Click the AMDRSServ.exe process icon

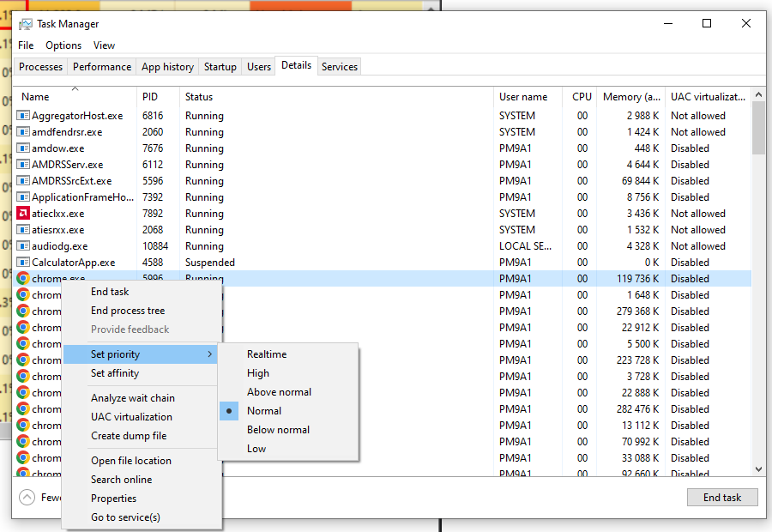click(23, 165)
